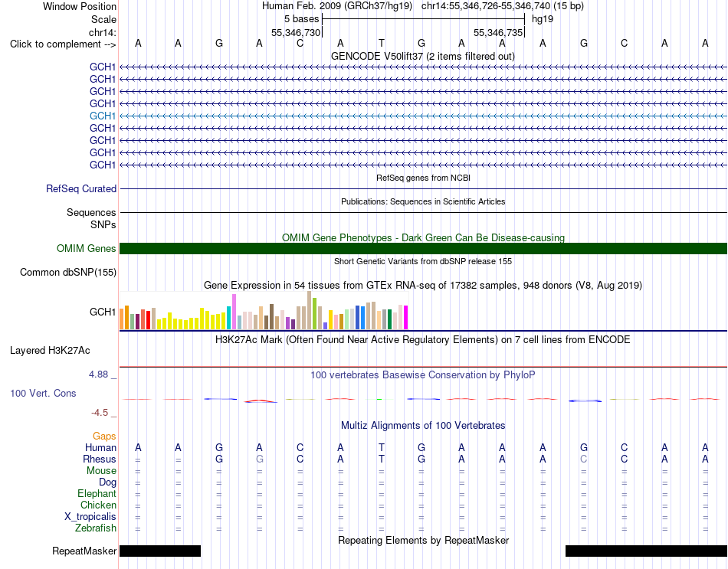Viewport: 728px width, 569px height.
Task: Open the 'Multiz Alignments of 100 Vertebrates' title
Action: point(423,425)
